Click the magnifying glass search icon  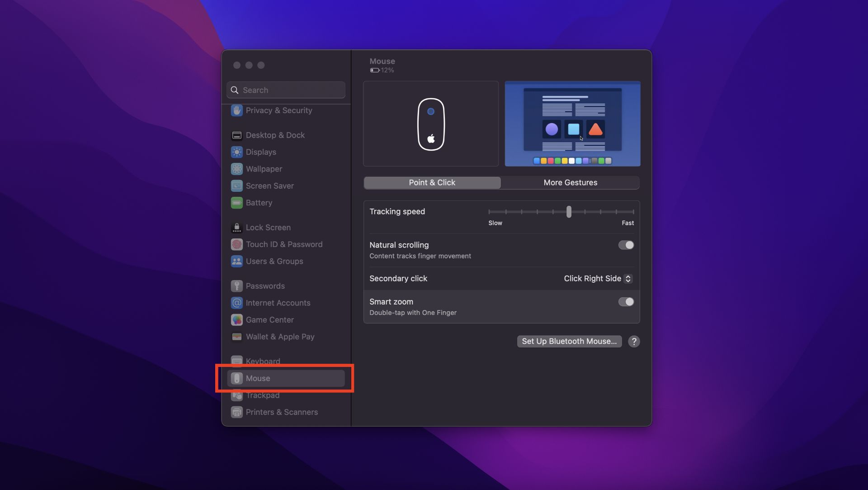tap(235, 90)
